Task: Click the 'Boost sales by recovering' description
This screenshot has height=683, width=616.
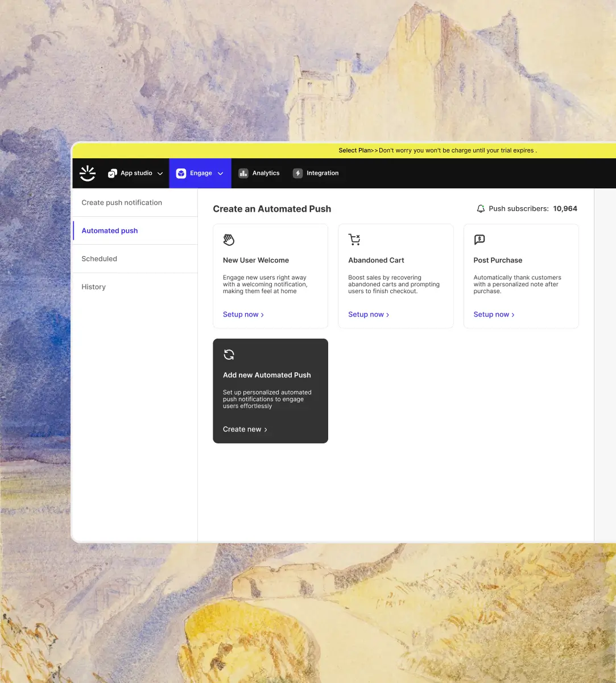Action: [394, 285]
